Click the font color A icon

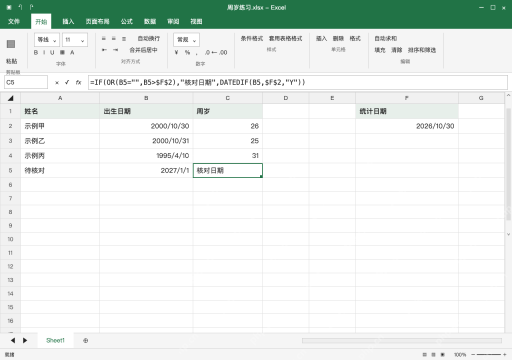(x=72, y=52)
